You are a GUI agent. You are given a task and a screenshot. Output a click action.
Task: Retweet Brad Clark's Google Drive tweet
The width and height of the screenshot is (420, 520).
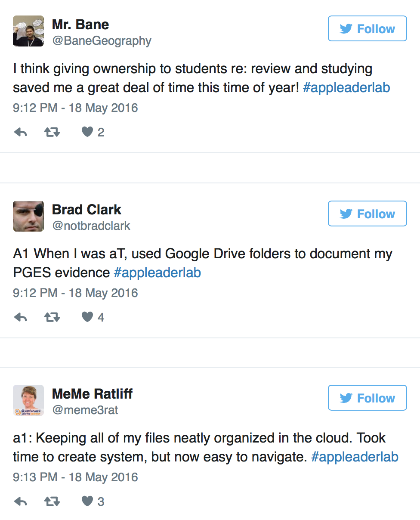[52, 317]
